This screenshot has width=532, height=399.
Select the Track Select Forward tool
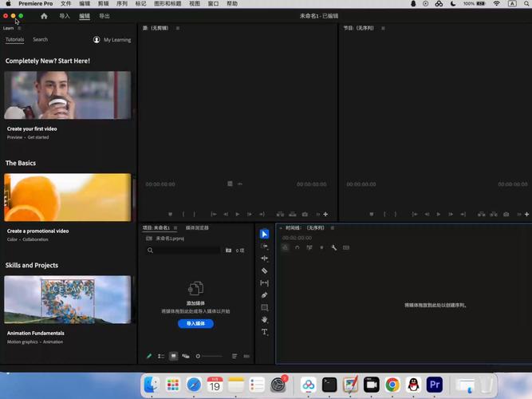coord(265,247)
